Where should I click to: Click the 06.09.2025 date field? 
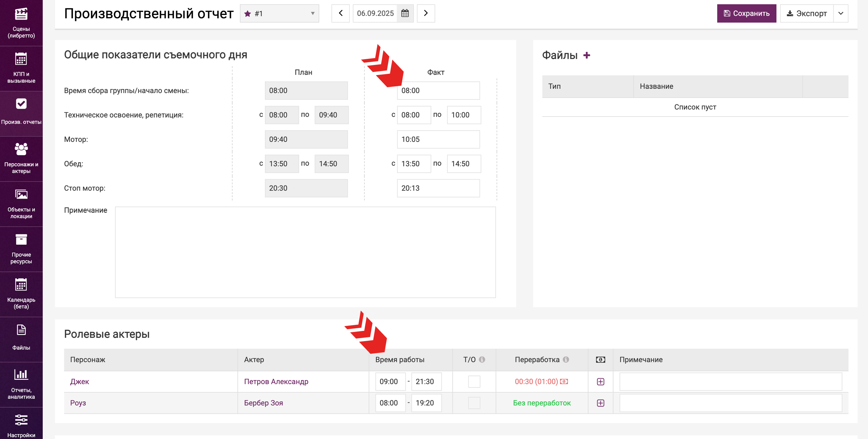pyautogui.click(x=375, y=13)
